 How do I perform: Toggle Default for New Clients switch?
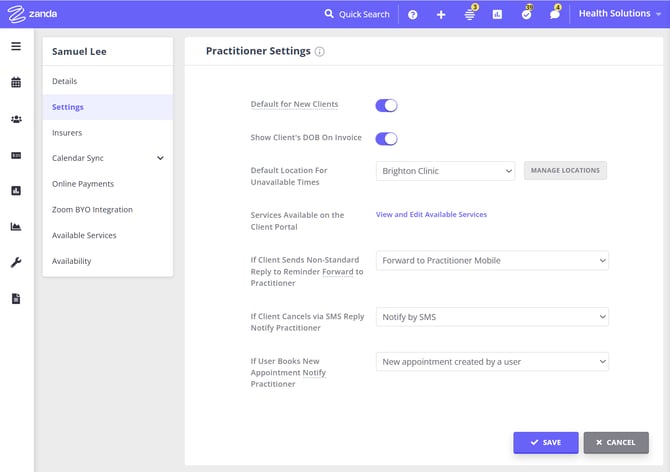pyautogui.click(x=386, y=105)
